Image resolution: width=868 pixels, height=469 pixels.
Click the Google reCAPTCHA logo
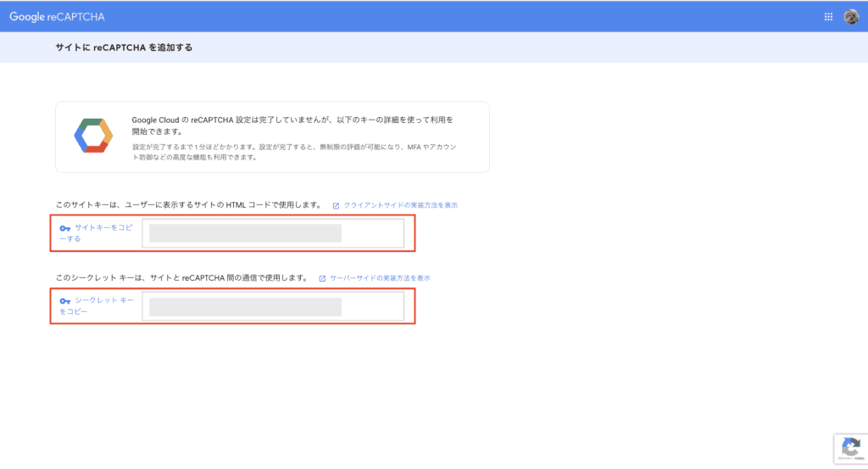click(57, 17)
